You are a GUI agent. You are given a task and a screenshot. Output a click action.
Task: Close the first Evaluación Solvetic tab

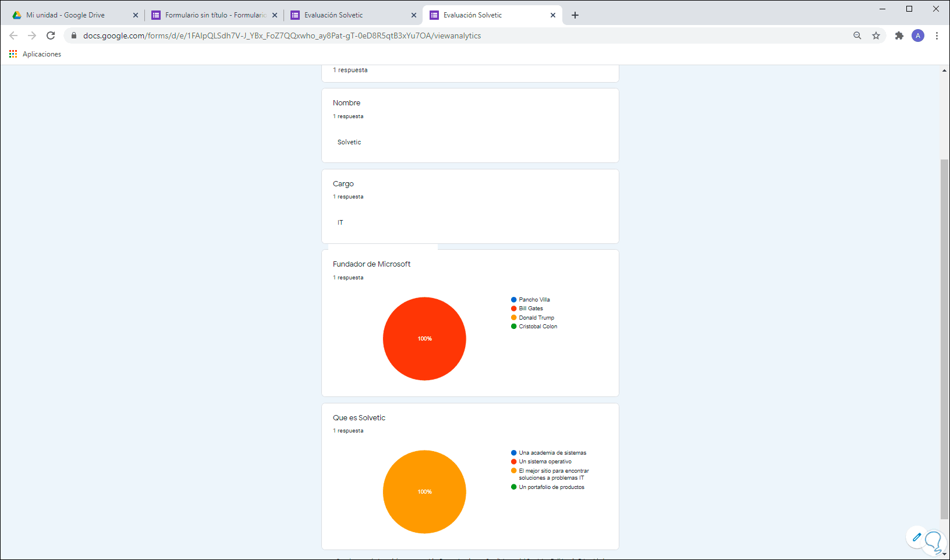tap(414, 15)
